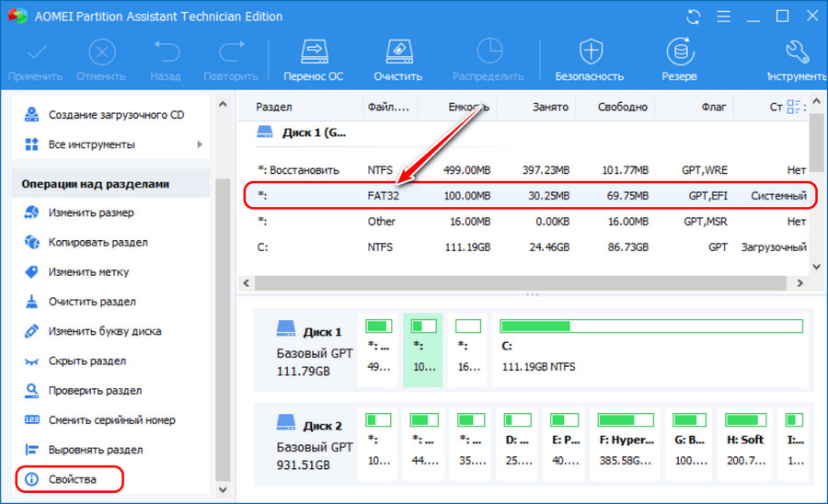The height and width of the screenshot is (504, 828).
Task: Sort by the Емкость column header
Action: tap(467, 107)
